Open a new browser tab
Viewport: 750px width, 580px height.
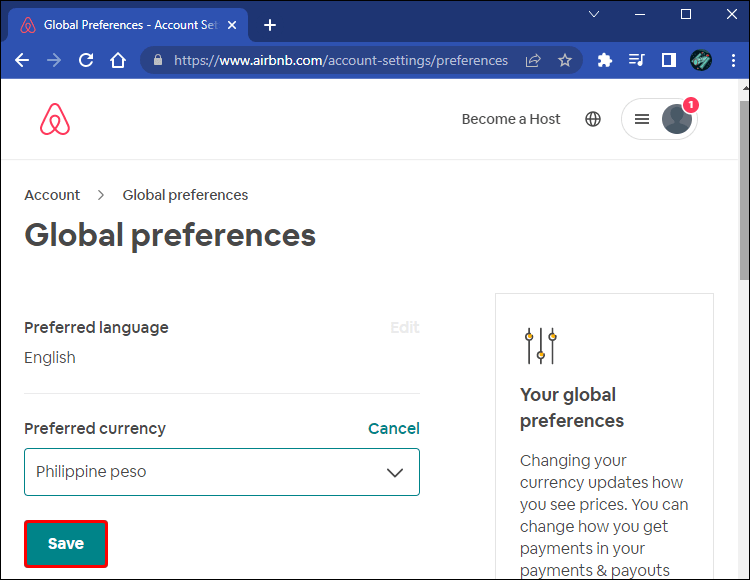pyautogui.click(x=270, y=25)
